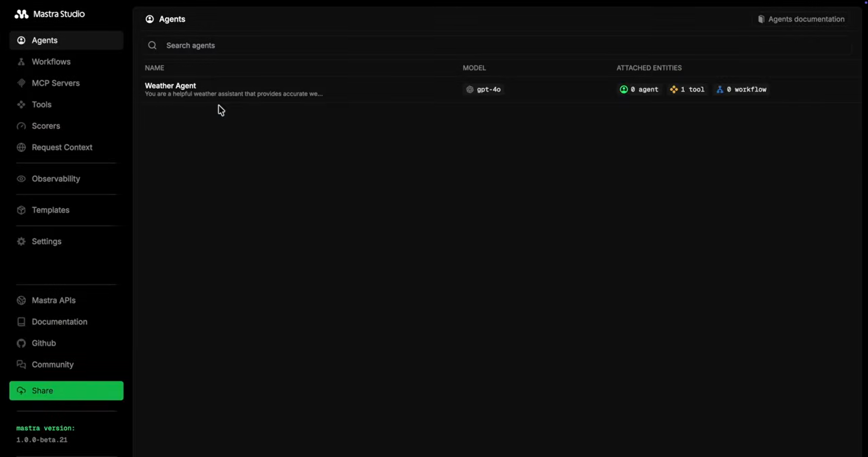868x457 pixels.
Task: Click the mastra version number 1.0.0-beta.21
Action: tap(42, 440)
